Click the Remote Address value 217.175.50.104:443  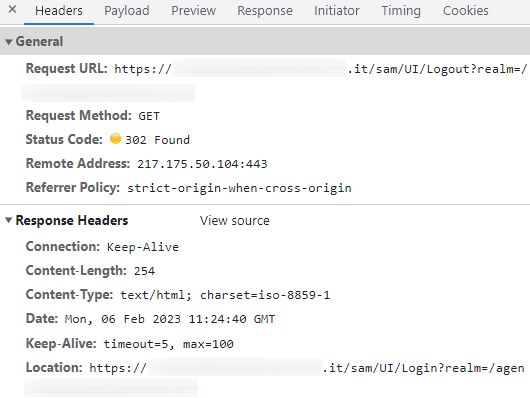[x=202, y=164]
